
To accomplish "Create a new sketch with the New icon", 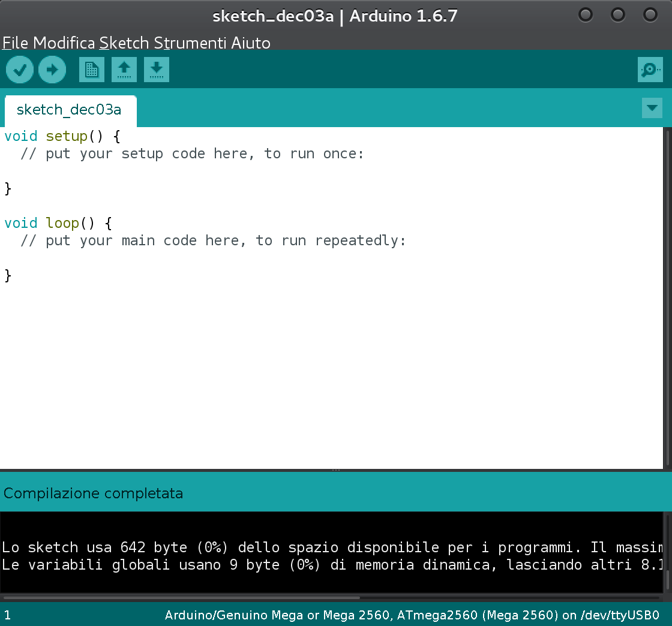I will click(92, 70).
